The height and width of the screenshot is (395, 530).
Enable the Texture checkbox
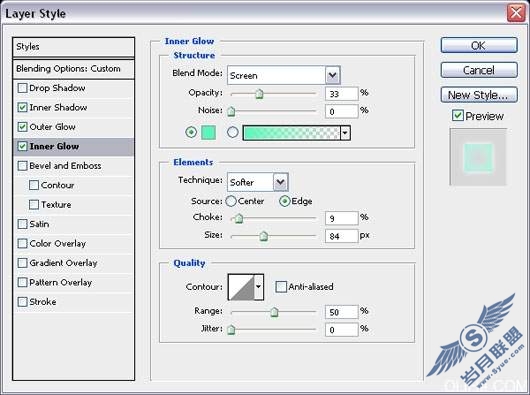(x=34, y=205)
